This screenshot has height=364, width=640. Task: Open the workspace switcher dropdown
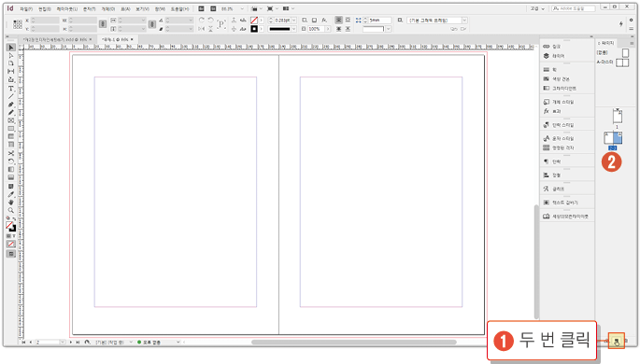click(x=537, y=8)
